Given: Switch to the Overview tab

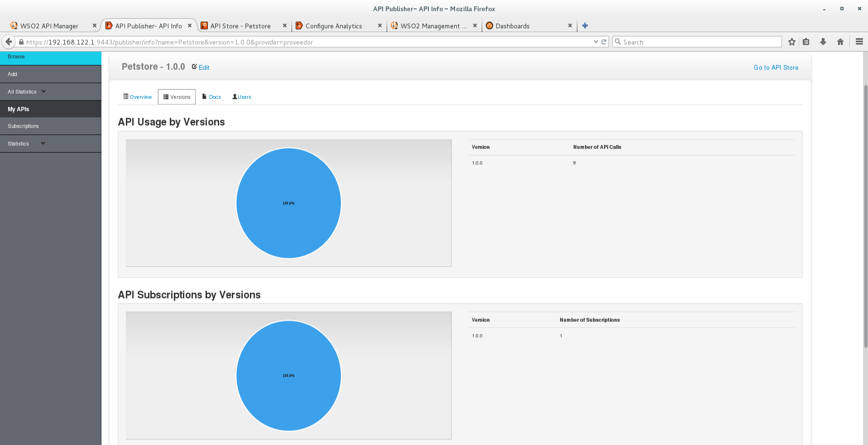Looking at the screenshot, I should (138, 97).
